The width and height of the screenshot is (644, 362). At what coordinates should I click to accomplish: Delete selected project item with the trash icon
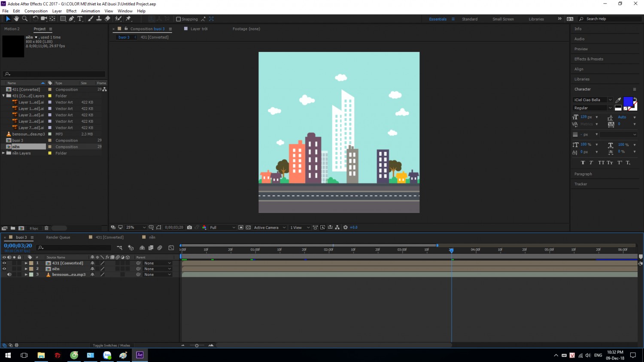(46, 228)
